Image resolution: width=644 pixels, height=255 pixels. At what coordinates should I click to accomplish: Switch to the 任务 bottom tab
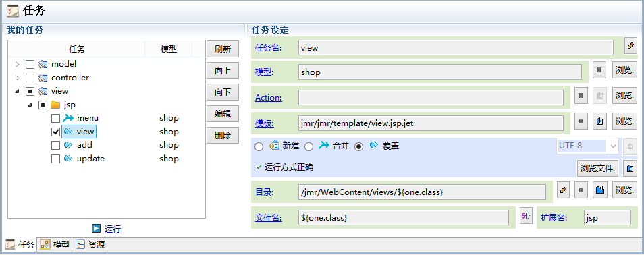tap(20, 245)
